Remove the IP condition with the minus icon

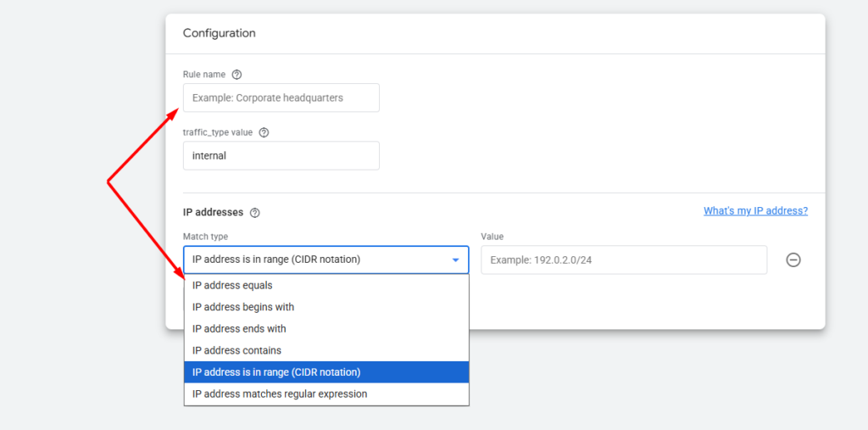point(793,260)
